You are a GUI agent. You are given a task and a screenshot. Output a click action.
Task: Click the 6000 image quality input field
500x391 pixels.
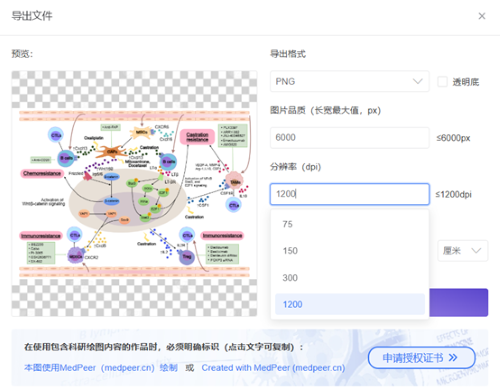coord(349,138)
